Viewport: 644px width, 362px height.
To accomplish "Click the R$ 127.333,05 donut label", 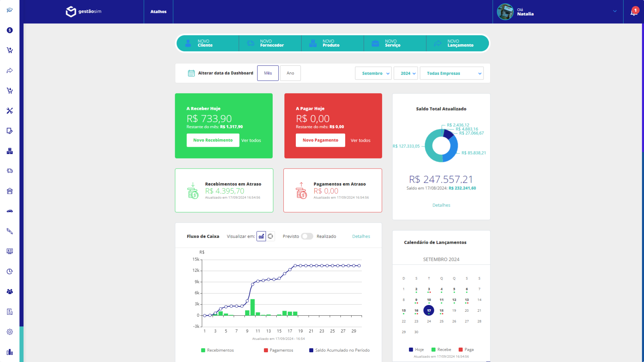I will tap(406, 146).
